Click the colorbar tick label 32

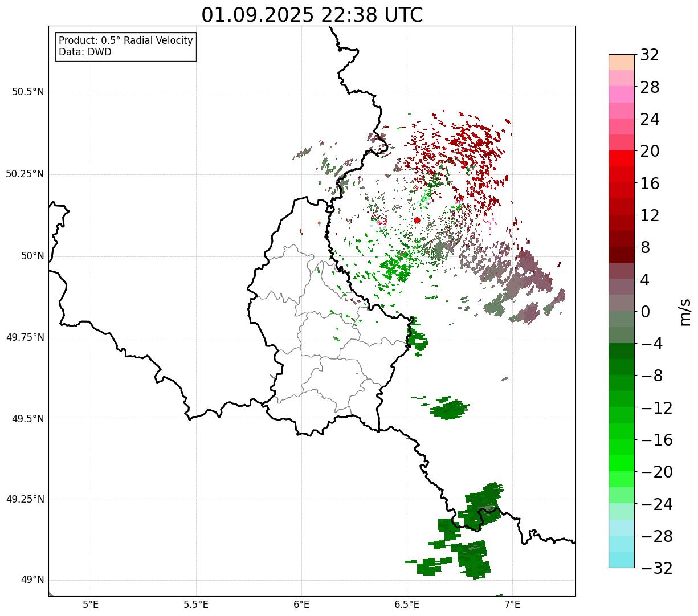(x=650, y=55)
